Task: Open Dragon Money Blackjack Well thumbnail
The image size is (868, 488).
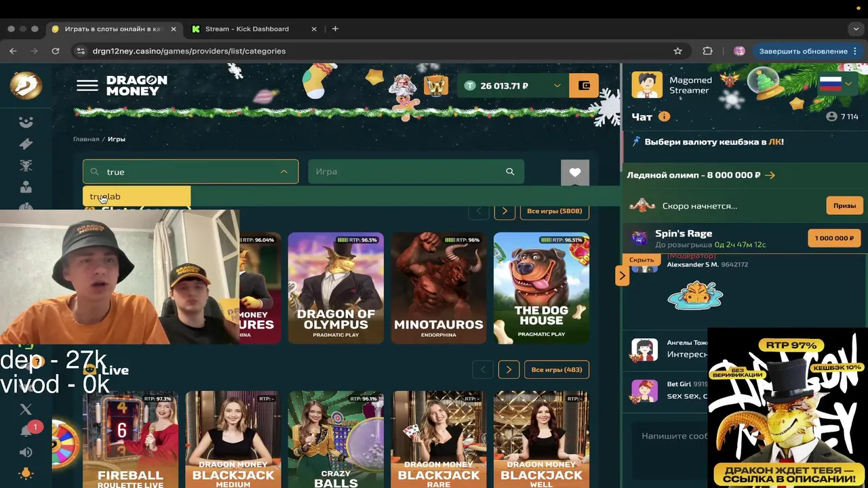Action: [541, 439]
